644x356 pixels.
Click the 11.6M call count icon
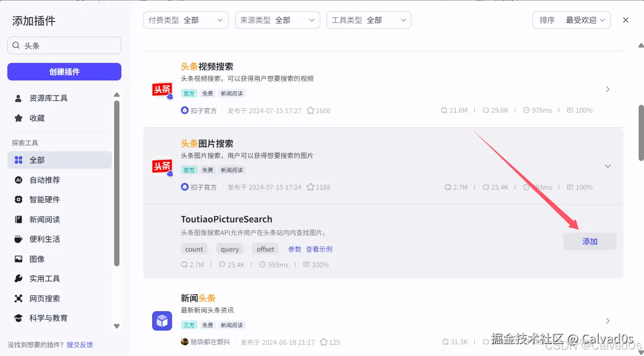[x=444, y=110]
